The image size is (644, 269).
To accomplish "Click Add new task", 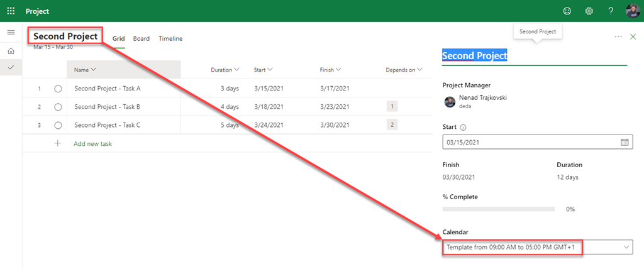I will [92, 143].
